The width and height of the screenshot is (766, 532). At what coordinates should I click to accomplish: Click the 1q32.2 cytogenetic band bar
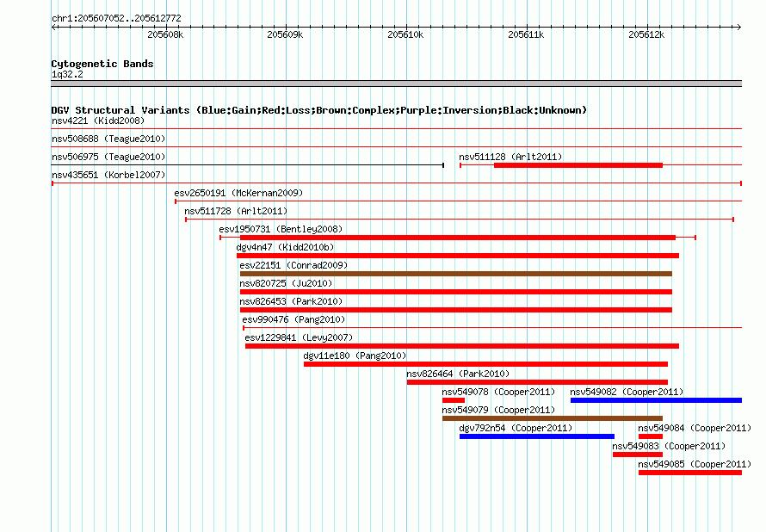click(x=396, y=84)
